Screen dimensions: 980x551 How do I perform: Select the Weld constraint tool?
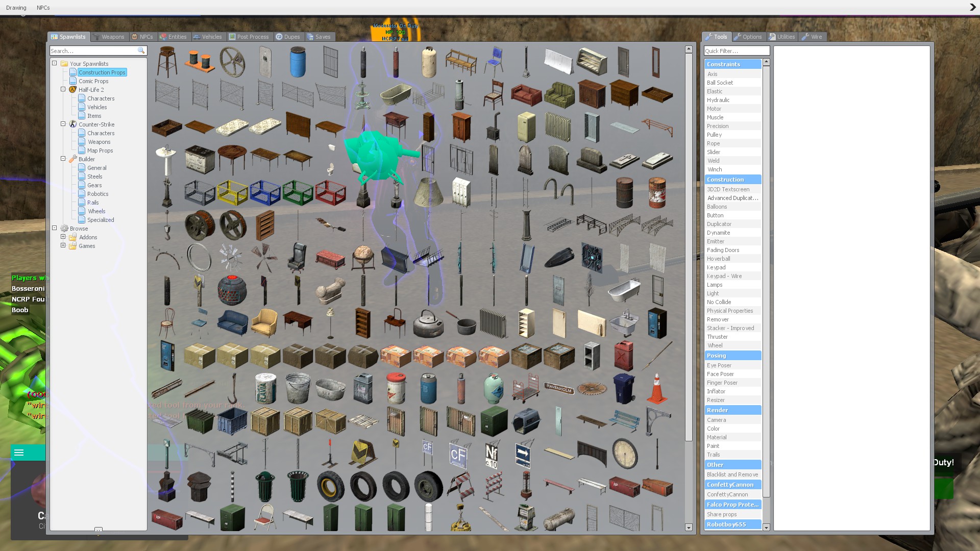pos(733,161)
